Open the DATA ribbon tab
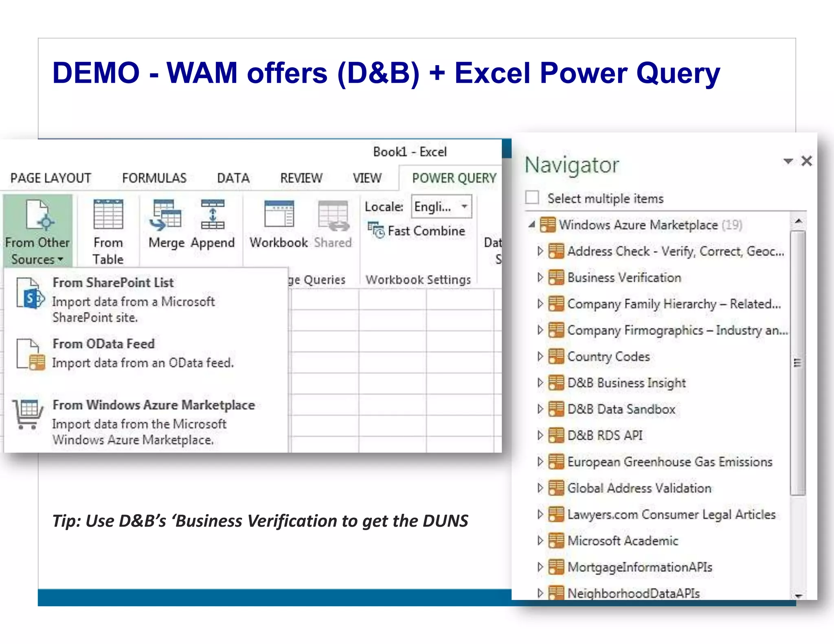This screenshot has height=644, width=834. (x=233, y=178)
